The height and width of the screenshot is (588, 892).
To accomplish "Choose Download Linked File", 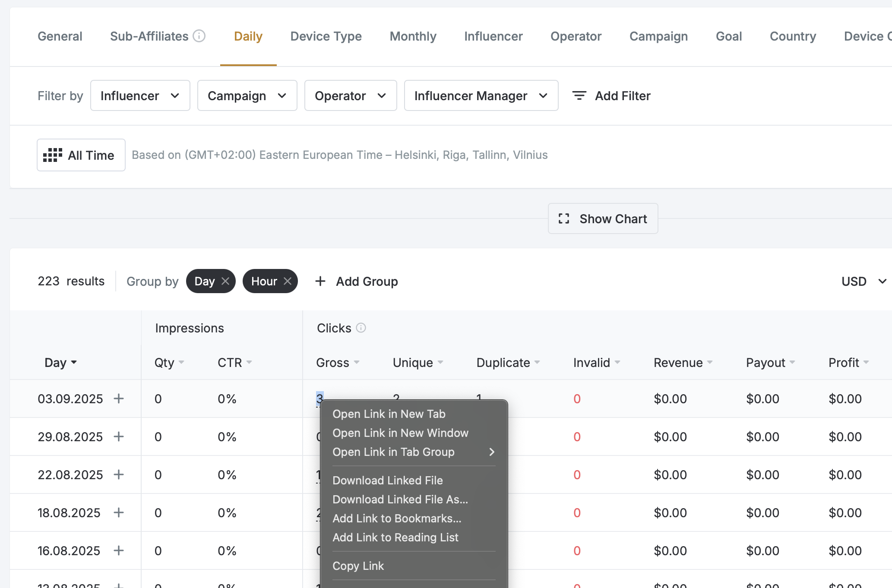I will click(x=414, y=481).
